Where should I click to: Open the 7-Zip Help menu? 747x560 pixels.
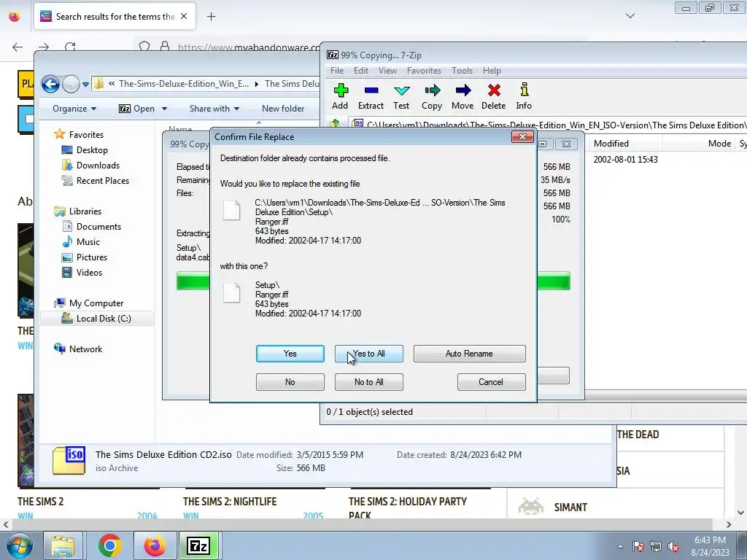492,71
